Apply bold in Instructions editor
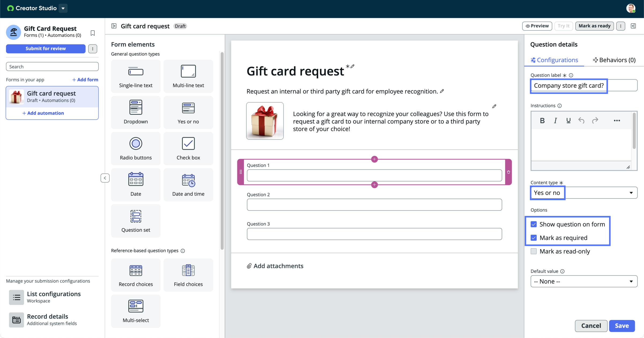Screen dimensions: 644x338 tap(542, 120)
